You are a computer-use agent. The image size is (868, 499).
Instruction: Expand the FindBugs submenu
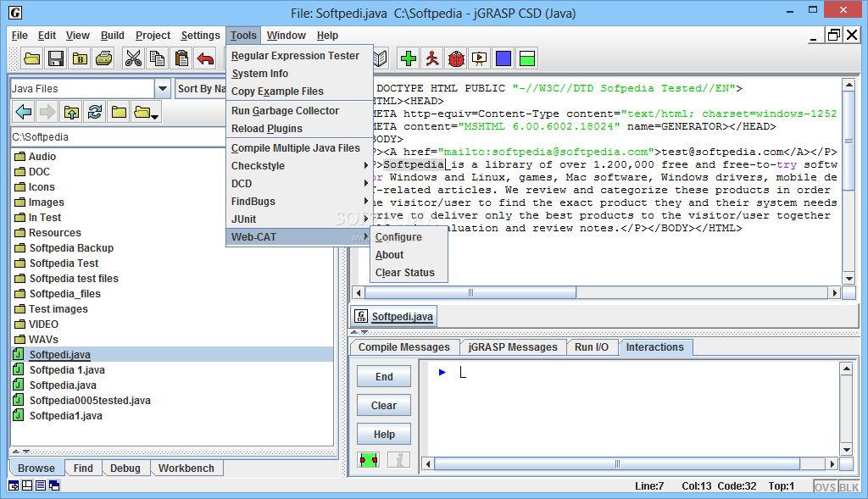click(x=299, y=202)
